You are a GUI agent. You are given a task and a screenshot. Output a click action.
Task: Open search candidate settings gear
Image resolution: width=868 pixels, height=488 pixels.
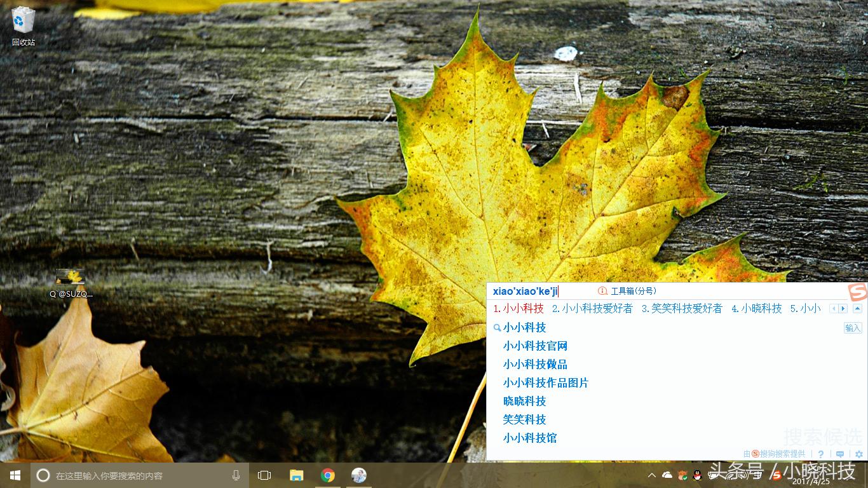click(859, 454)
